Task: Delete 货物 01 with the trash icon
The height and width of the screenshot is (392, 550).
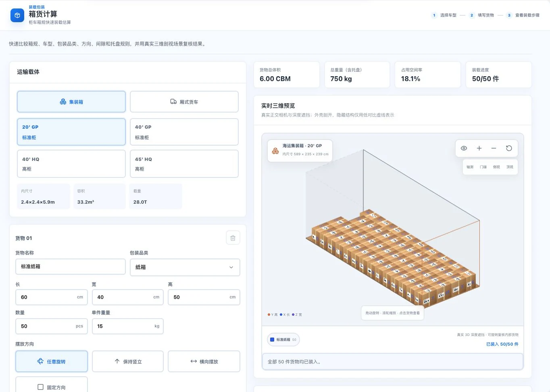Action: pos(233,238)
